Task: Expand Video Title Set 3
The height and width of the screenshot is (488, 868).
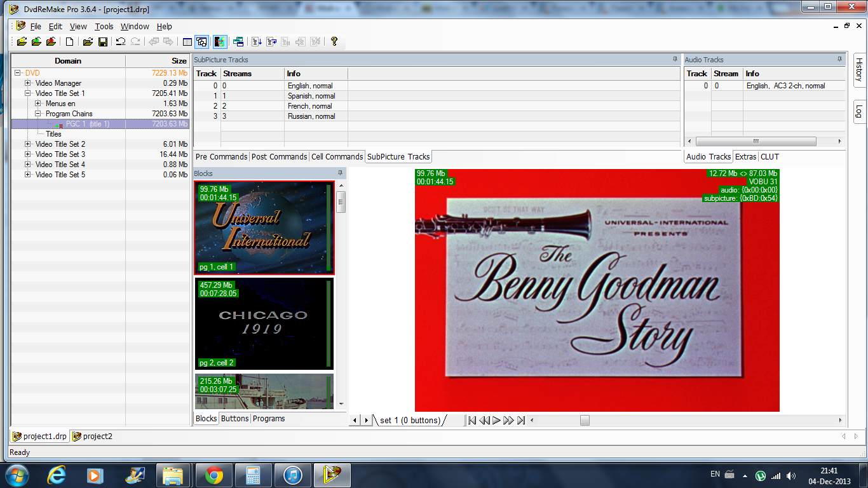Action: (28, 154)
